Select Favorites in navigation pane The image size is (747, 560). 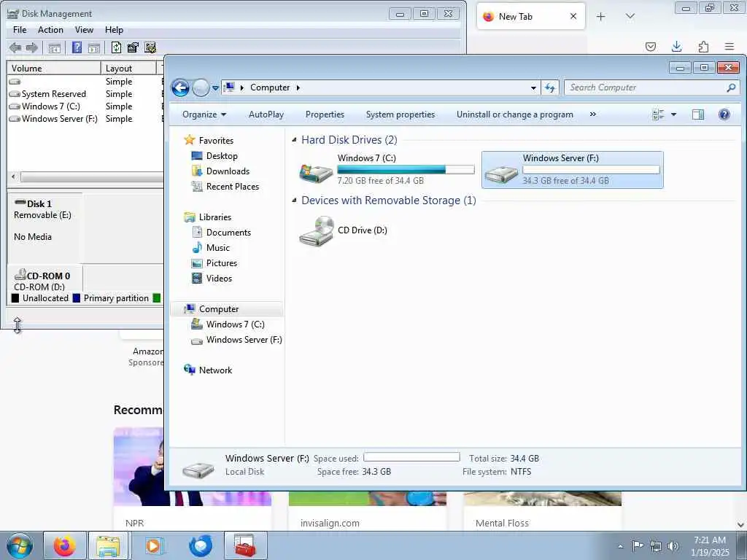click(x=216, y=140)
